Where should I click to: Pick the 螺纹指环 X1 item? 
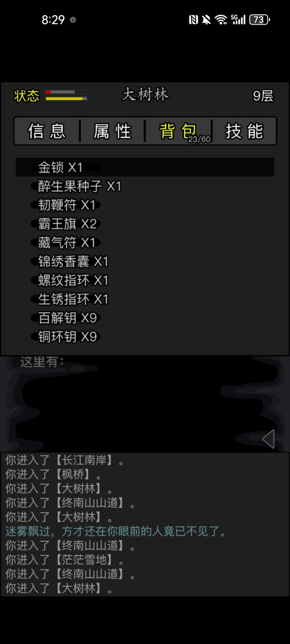pos(145,280)
